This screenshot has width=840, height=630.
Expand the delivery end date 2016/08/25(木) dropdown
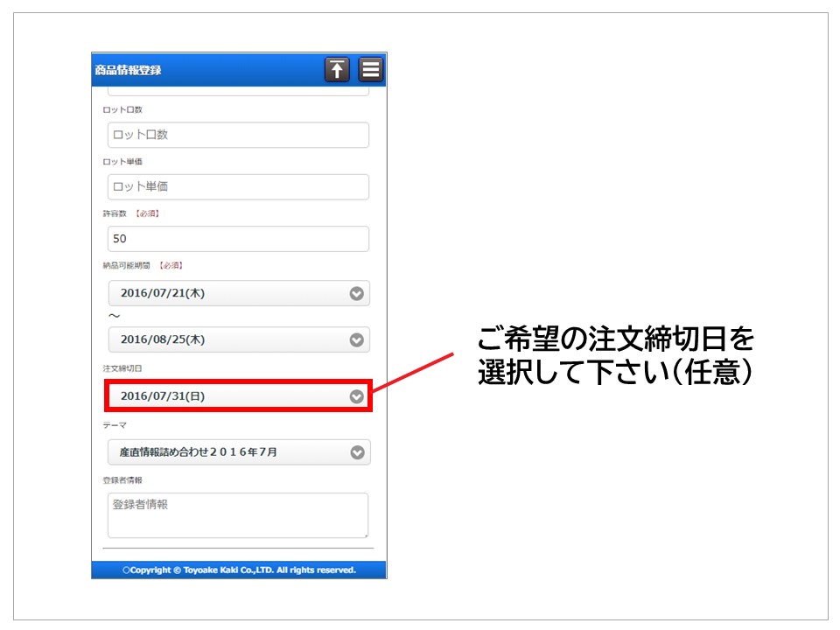click(x=227, y=339)
